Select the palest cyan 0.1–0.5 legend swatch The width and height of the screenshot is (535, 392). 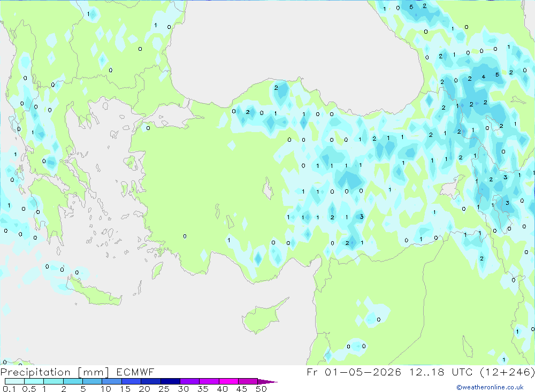pos(14,381)
